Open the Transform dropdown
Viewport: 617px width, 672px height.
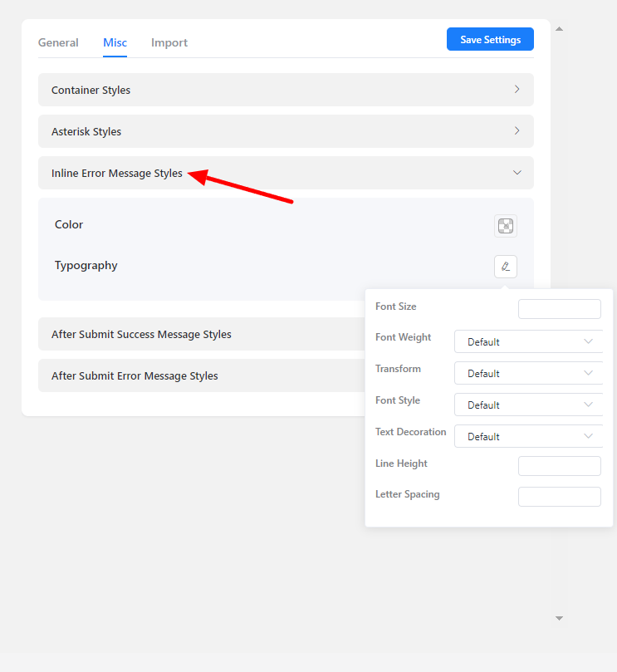click(x=528, y=373)
